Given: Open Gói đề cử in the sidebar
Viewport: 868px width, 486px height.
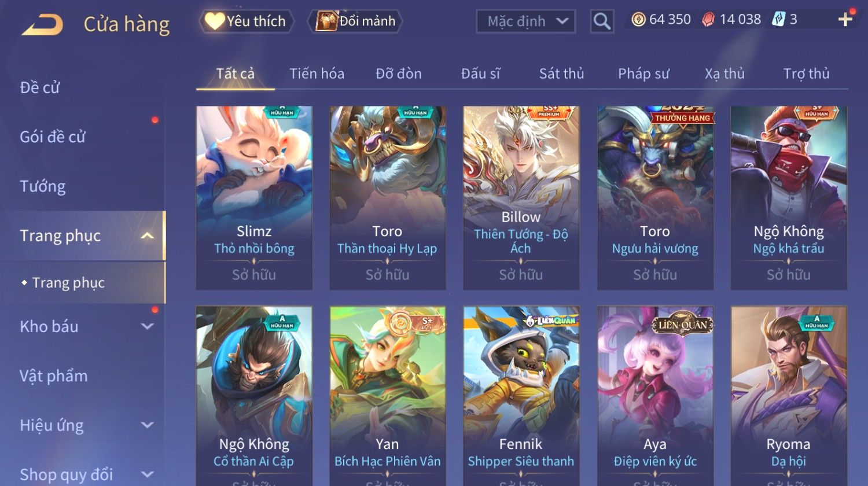Looking at the screenshot, I should 53,137.
